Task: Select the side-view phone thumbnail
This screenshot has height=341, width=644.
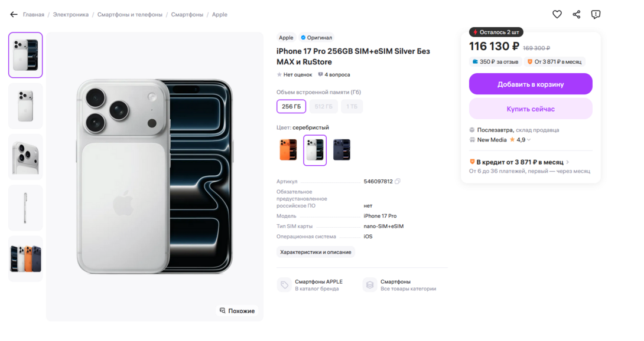Action: 25,208
